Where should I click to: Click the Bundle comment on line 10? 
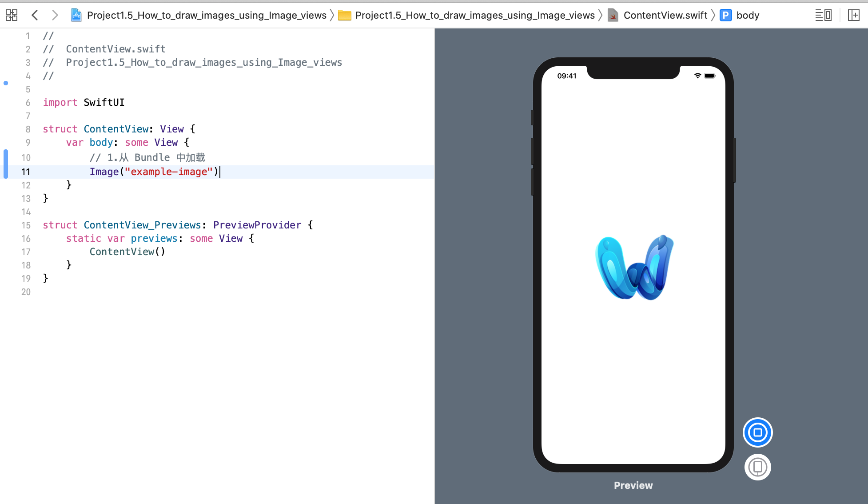pyautogui.click(x=147, y=157)
